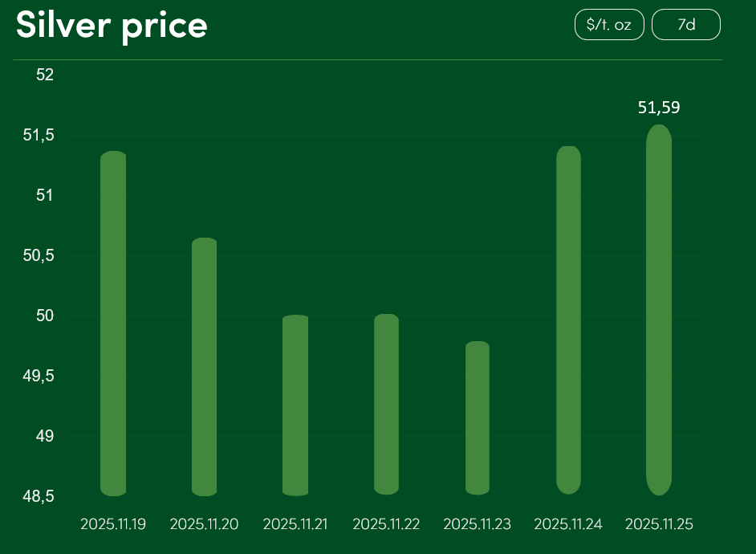Select the 7d time range button
Viewport: 756px width, 554px height.
point(686,25)
